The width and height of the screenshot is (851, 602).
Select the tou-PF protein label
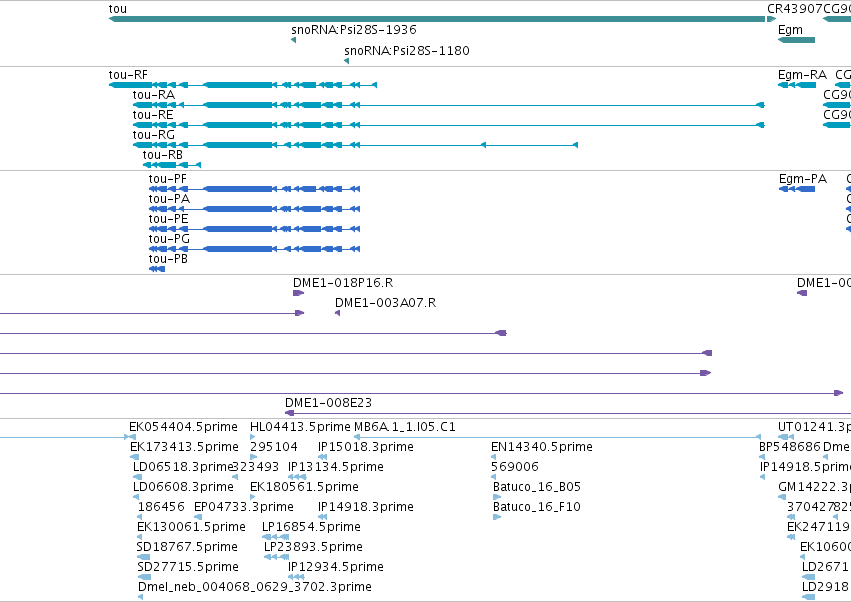tap(168, 179)
